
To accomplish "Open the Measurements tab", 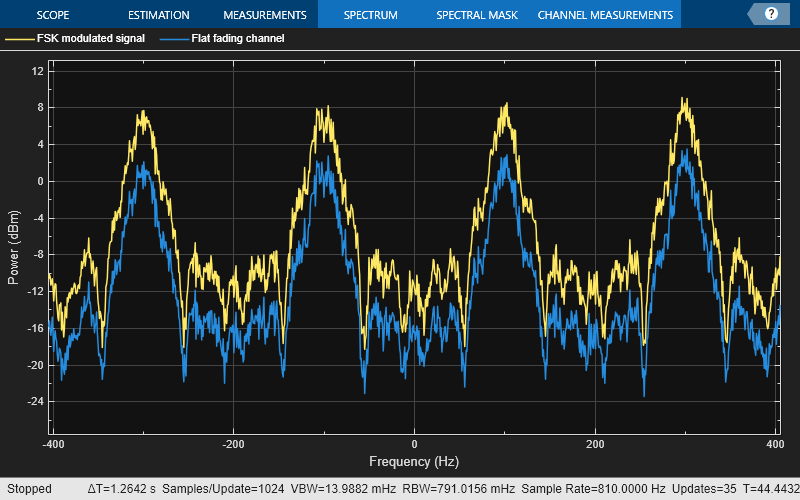I will pos(265,15).
